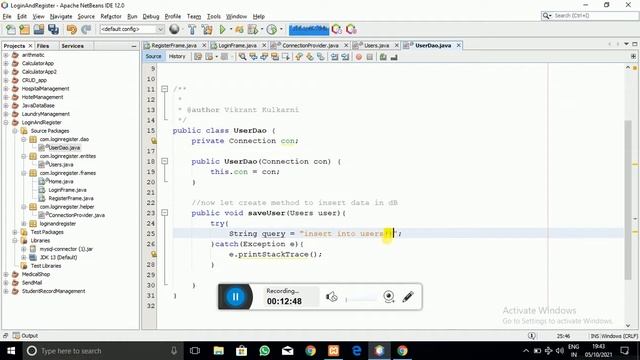Click the New Project toolbar icon
Screen dimensions: 640x360
(24, 29)
